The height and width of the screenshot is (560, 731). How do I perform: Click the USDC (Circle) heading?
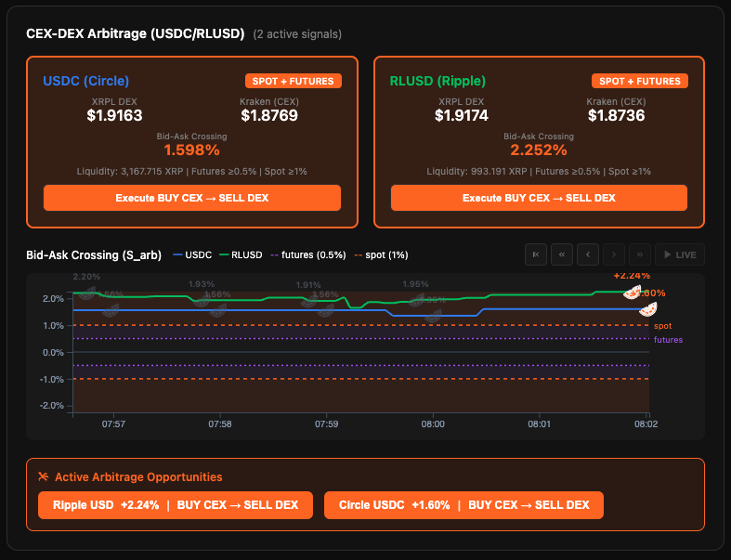pos(85,81)
